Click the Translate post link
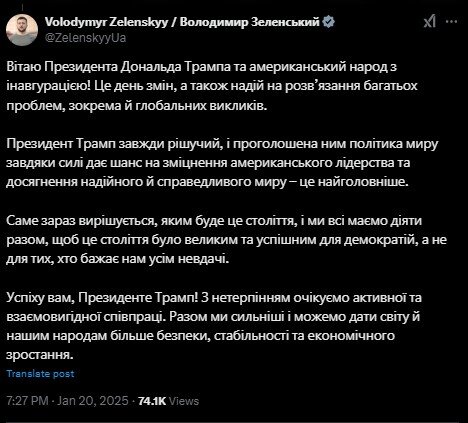468x423 pixels. click(40, 374)
